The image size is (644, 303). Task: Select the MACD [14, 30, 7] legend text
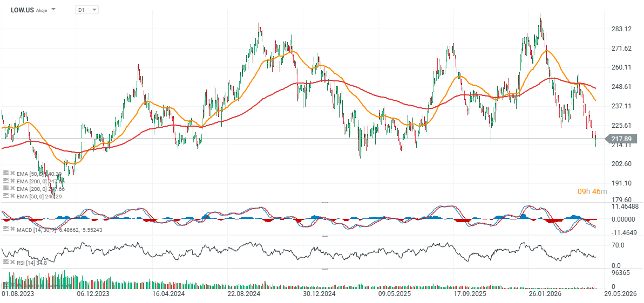click(x=59, y=230)
